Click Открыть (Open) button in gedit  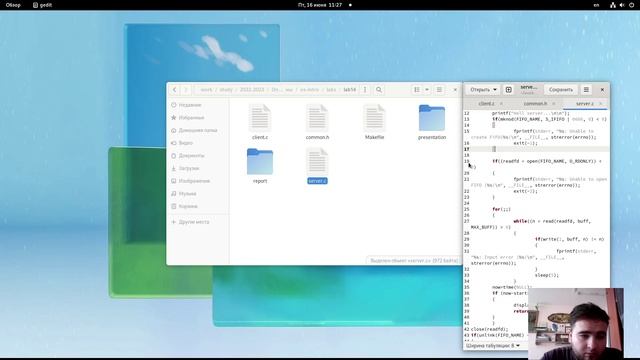(x=480, y=90)
